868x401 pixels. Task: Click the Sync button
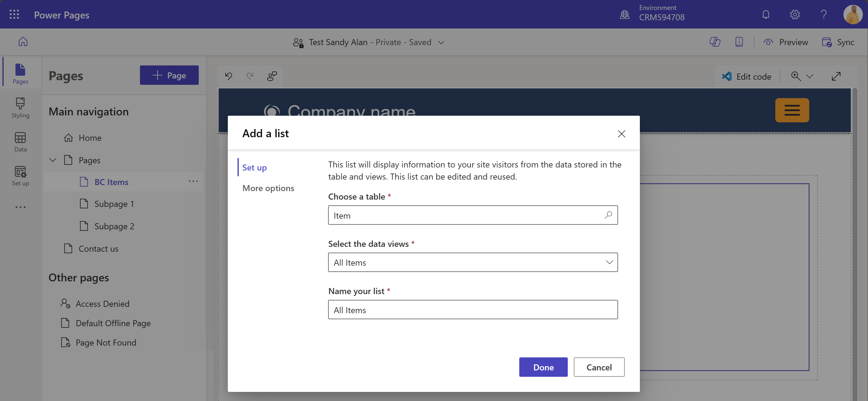click(838, 42)
